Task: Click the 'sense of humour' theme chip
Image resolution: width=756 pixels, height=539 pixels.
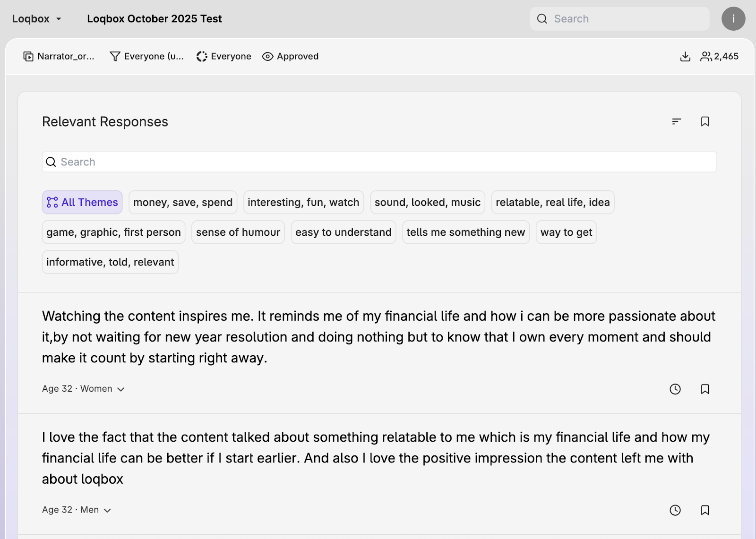Action: pos(238,232)
